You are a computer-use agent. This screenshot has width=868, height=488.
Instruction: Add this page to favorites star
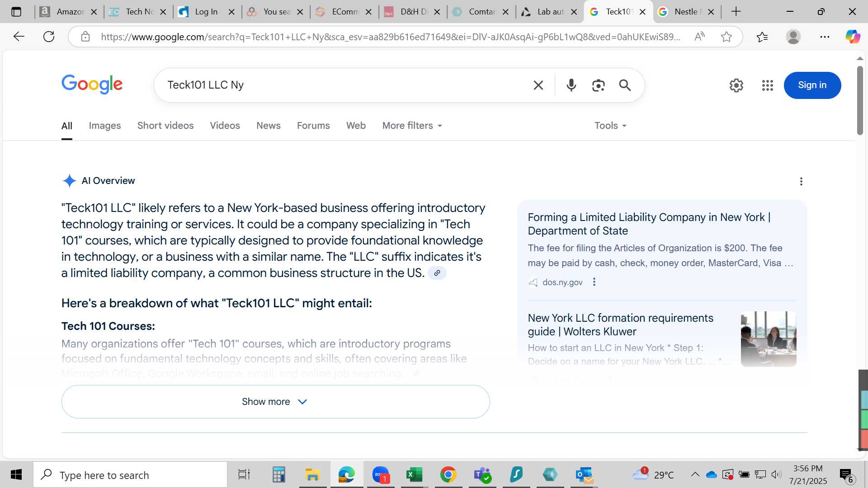pos(726,37)
